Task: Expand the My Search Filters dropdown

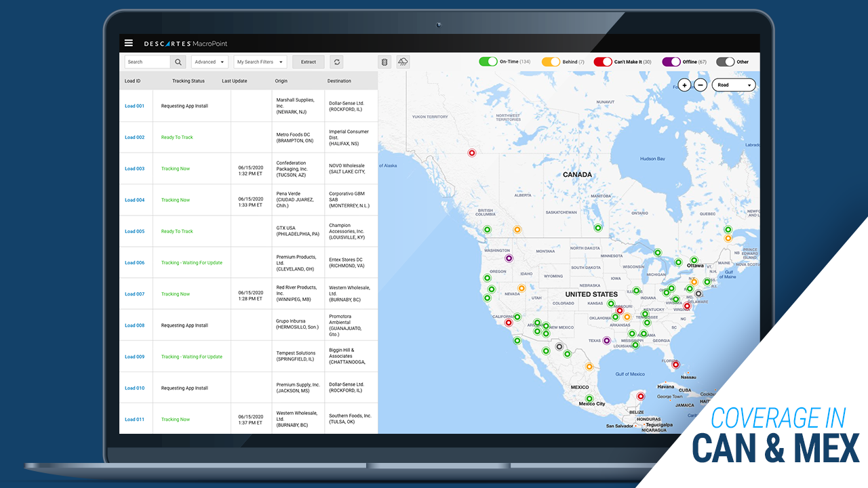Action: coord(260,61)
